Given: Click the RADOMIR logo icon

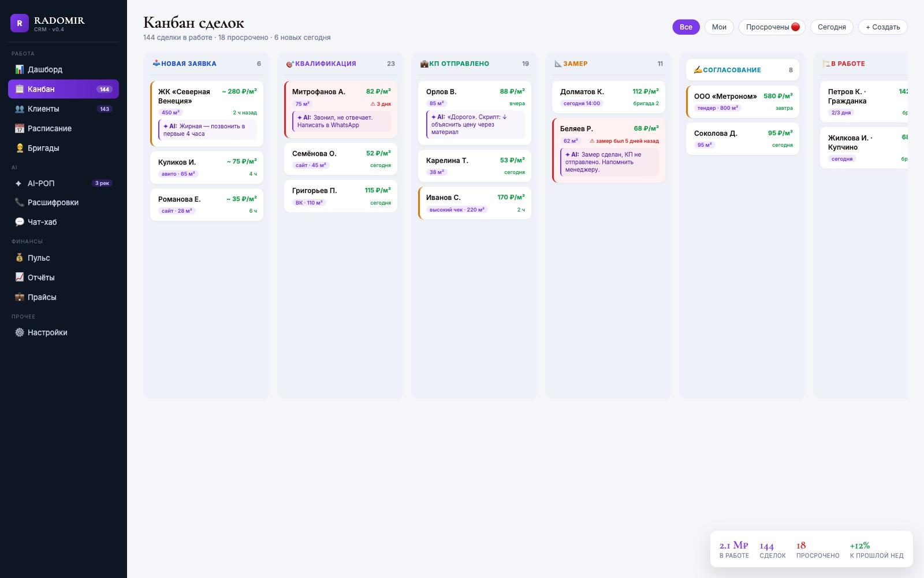Looking at the screenshot, I should point(20,23).
